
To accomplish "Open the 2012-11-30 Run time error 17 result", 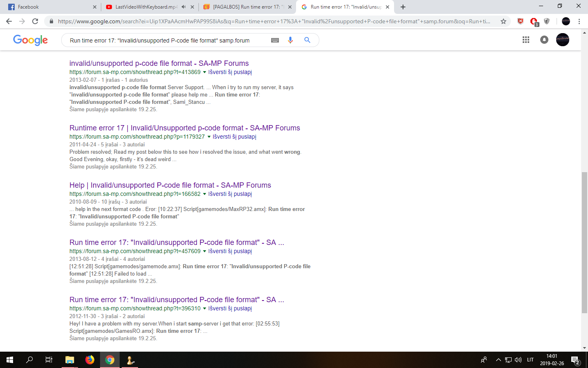I will [177, 300].
